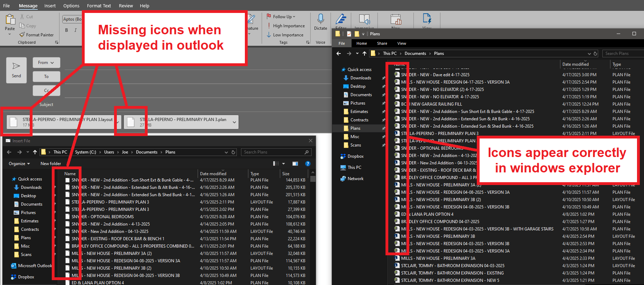Click the To button
The image size is (644, 285).
47,77
